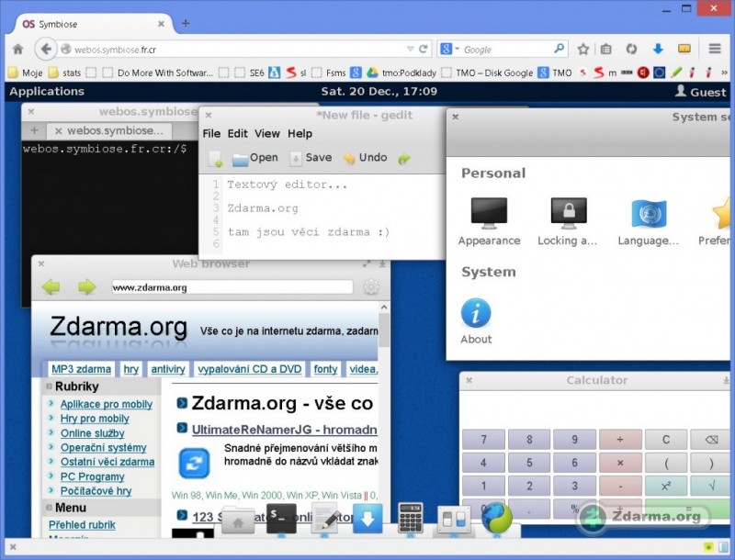Image resolution: width=735 pixels, height=560 pixels.
Task: Click calculator 7 key
Action: (484, 439)
